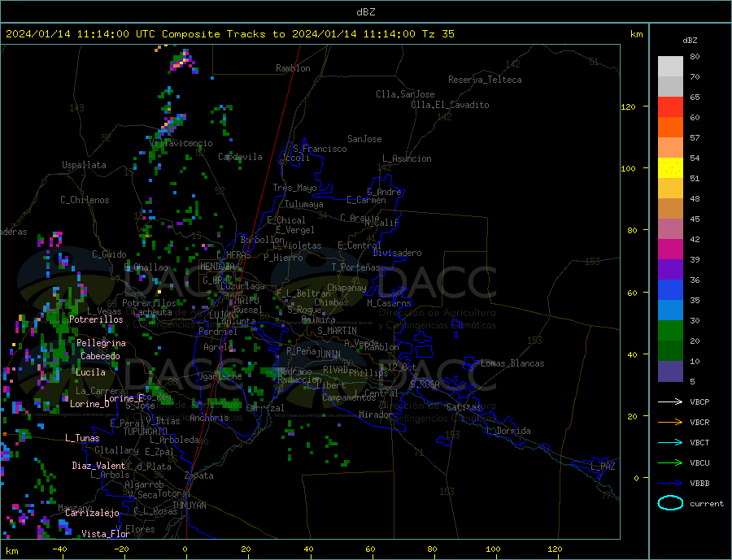Click the 'Divisadero' map label
The image size is (732, 560).
[397, 253]
